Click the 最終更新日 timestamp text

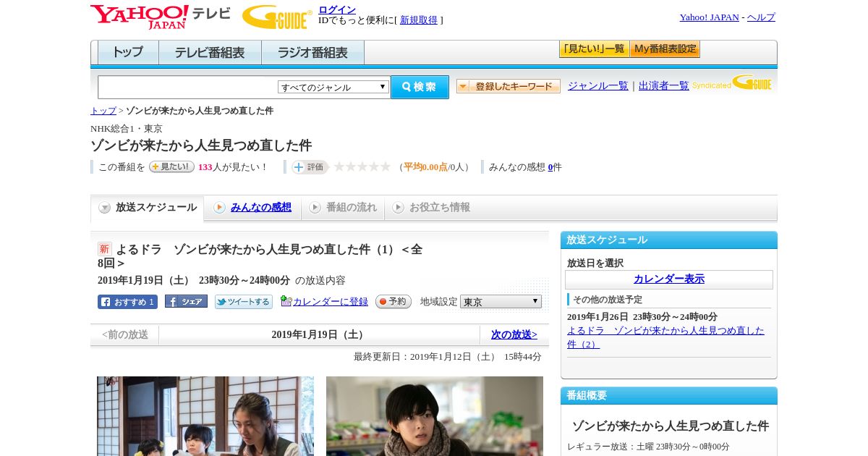point(448,357)
